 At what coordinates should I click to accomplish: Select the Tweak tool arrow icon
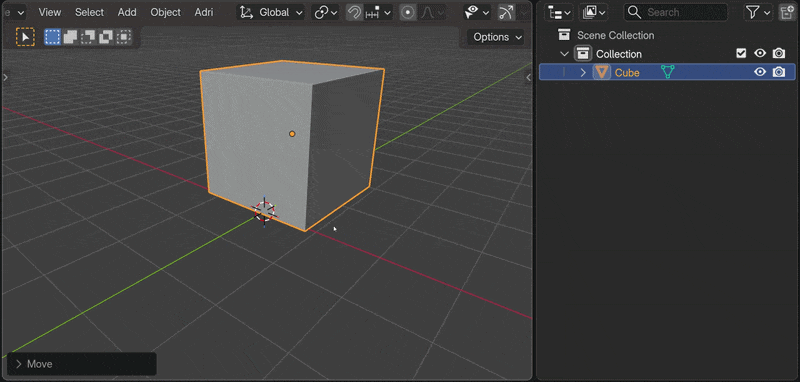pyautogui.click(x=25, y=37)
